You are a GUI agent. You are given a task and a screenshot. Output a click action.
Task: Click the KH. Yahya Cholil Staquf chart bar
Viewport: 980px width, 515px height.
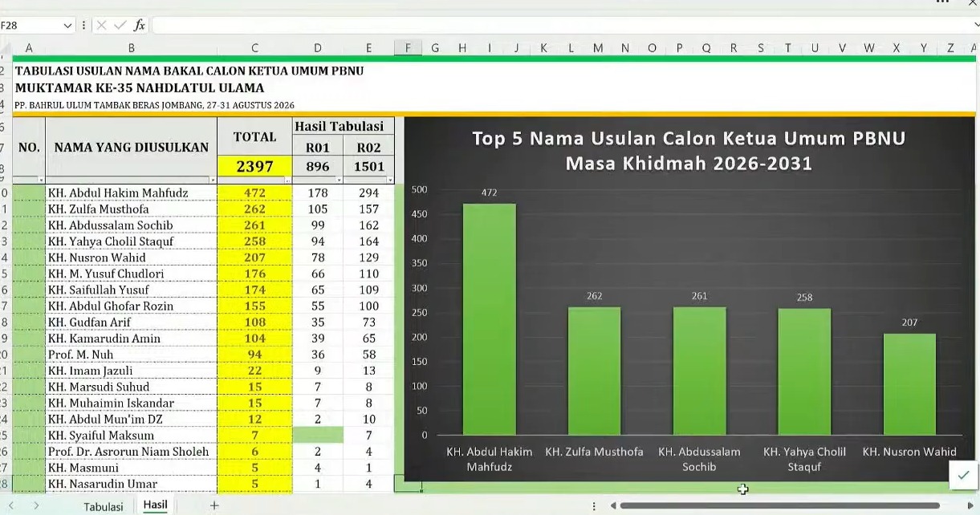point(804,371)
